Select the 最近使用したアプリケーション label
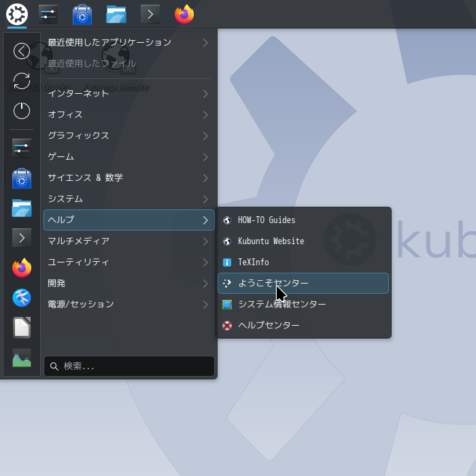 [109, 42]
